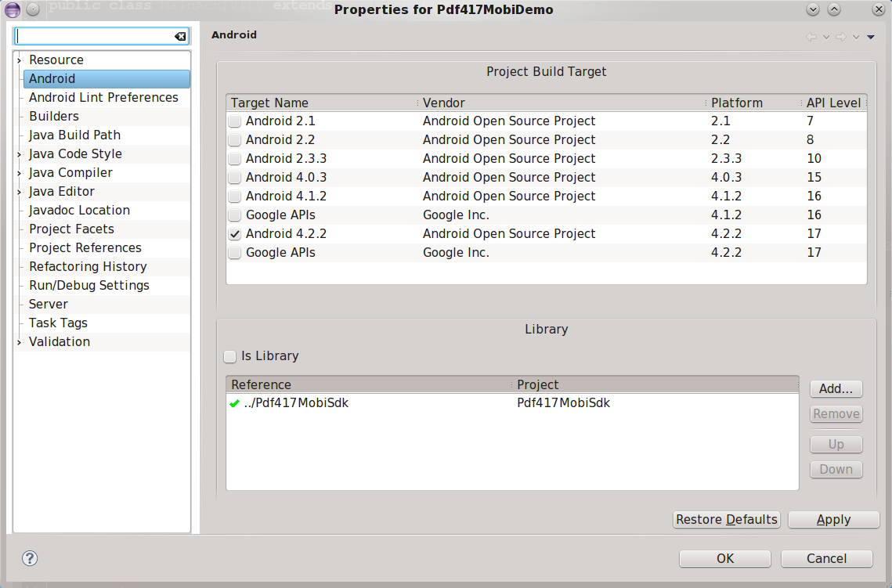Check the Android 2.3.3 target
This screenshot has height=588, width=892.
pos(234,159)
